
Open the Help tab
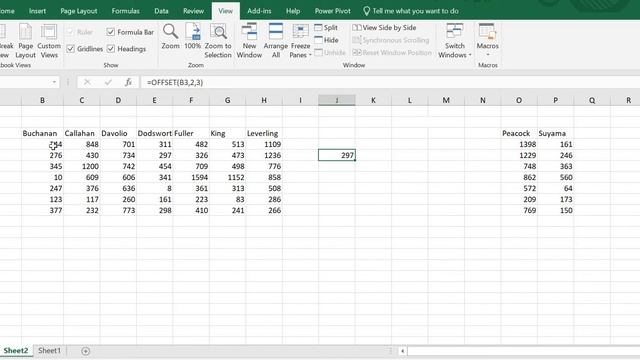point(293,11)
